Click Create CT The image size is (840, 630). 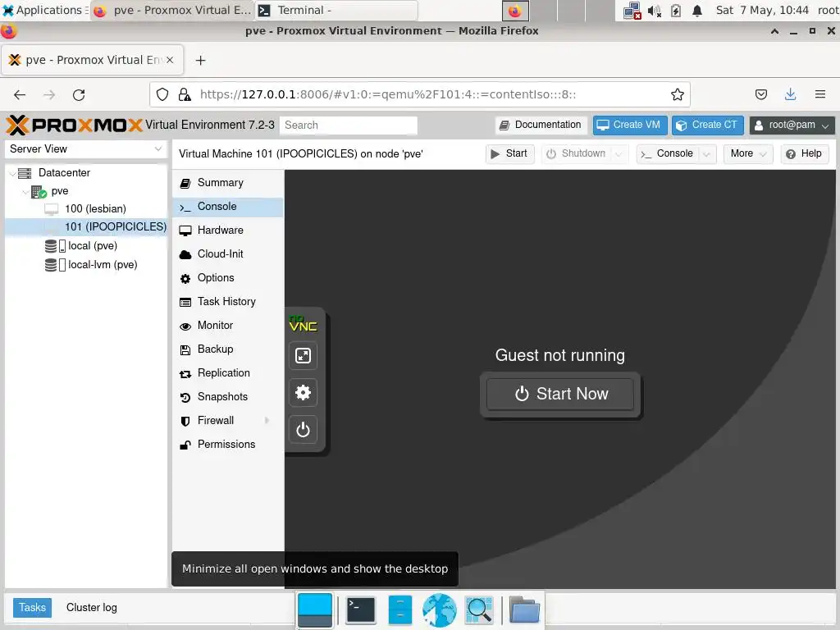click(x=707, y=125)
